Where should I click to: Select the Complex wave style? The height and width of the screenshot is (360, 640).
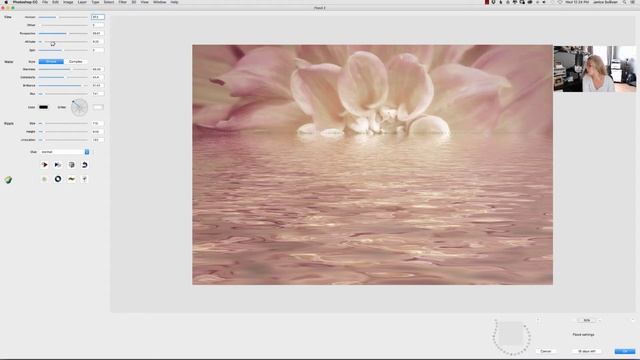pyautogui.click(x=76, y=62)
